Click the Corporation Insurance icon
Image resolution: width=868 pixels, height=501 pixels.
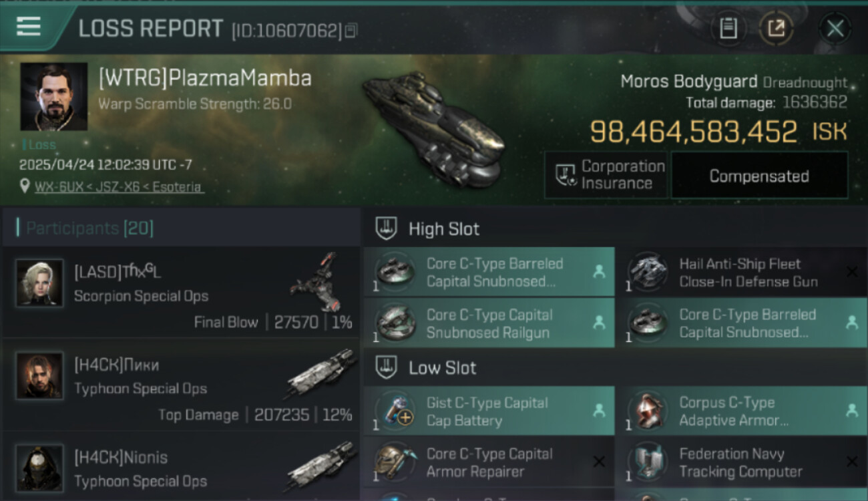566,176
